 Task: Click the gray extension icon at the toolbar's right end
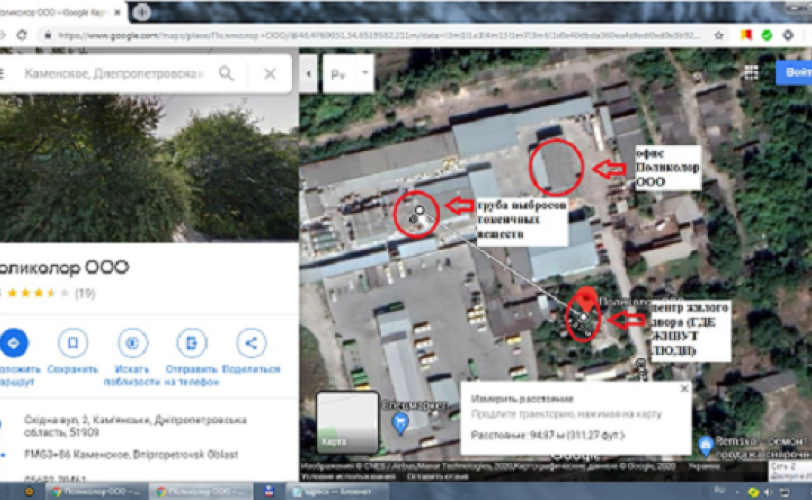coord(788,35)
